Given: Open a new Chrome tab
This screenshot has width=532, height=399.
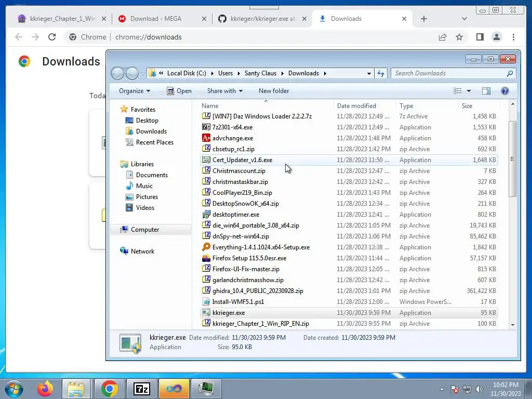Looking at the screenshot, I should (x=424, y=19).
